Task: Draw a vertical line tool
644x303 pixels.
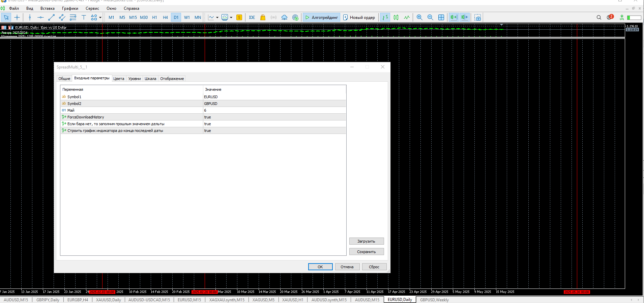Action: [x=30, y=18]
